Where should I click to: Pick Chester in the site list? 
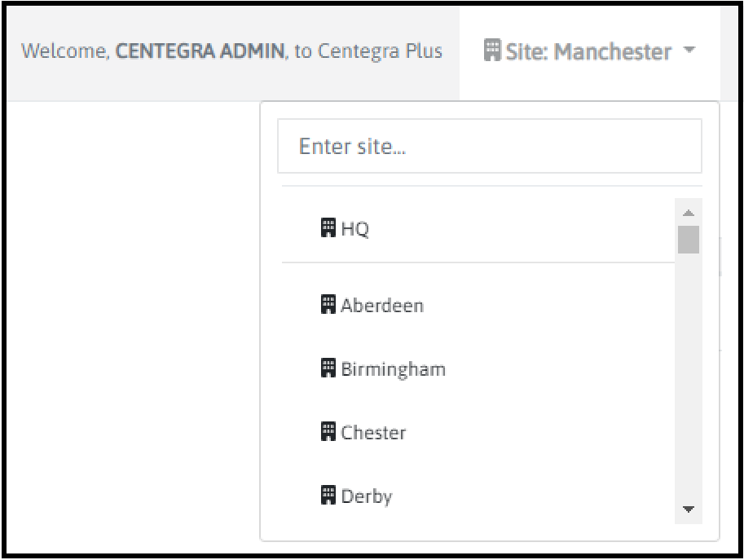pyautogui.click(x=373, y=433)
